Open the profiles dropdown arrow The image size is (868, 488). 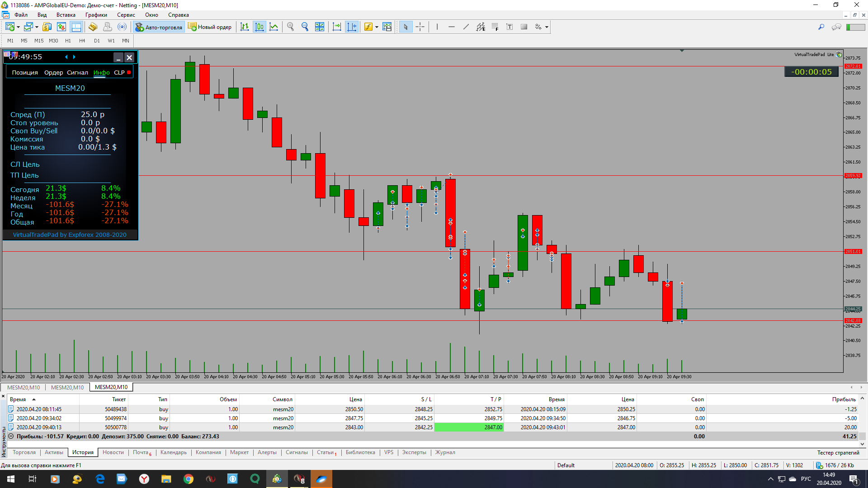(37, 27)
